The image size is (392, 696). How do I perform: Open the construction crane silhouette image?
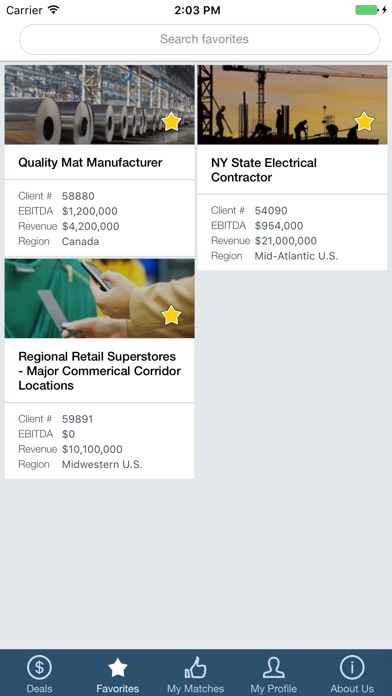292,105
